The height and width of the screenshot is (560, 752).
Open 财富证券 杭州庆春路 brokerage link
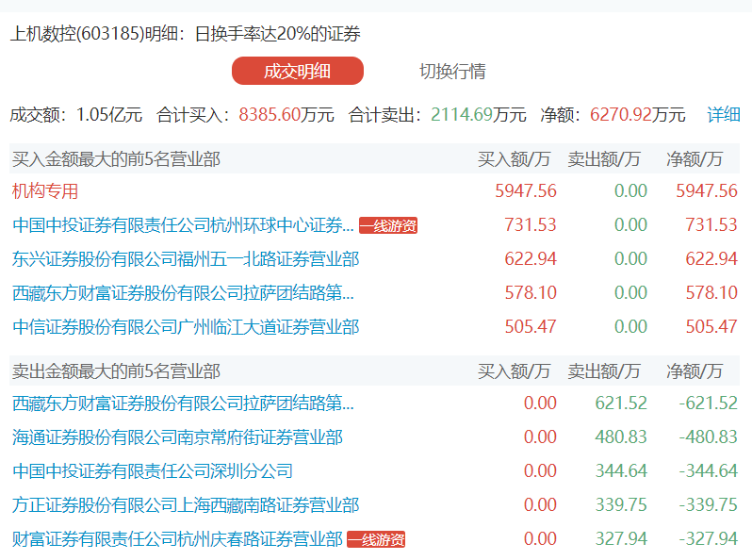click(177, 539)
